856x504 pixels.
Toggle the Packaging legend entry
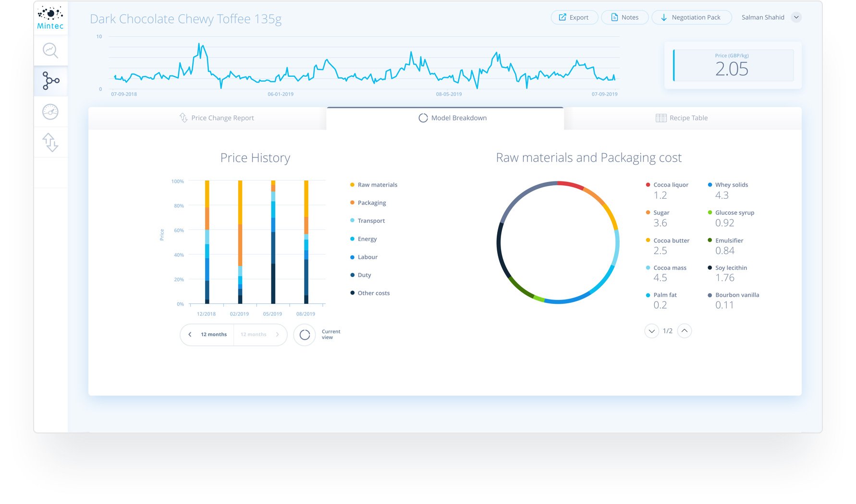point(372,202)
